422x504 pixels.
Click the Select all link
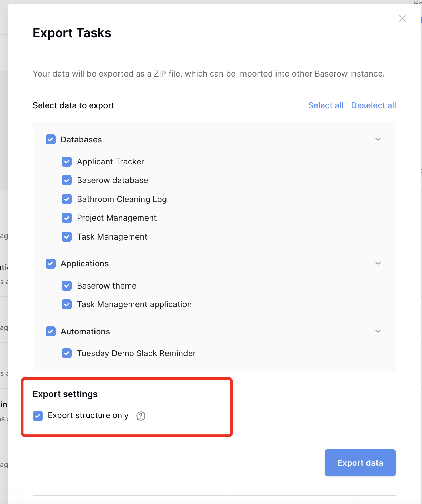(x=326, y=105)
